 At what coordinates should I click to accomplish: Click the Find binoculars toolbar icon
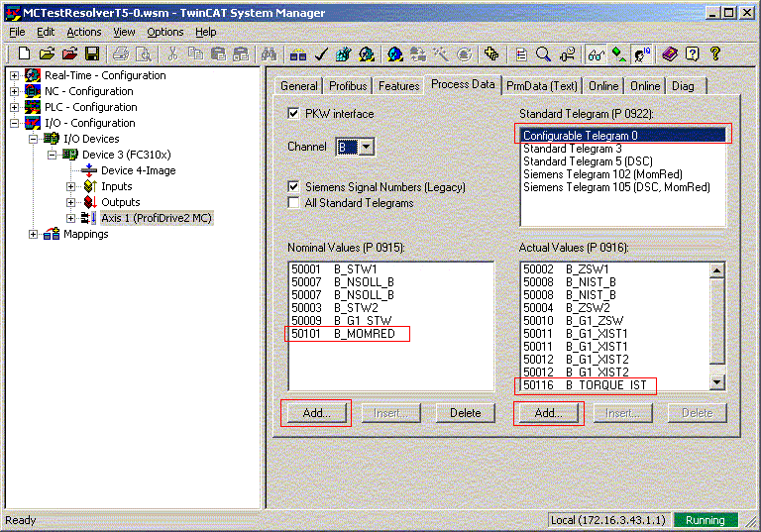269,53
